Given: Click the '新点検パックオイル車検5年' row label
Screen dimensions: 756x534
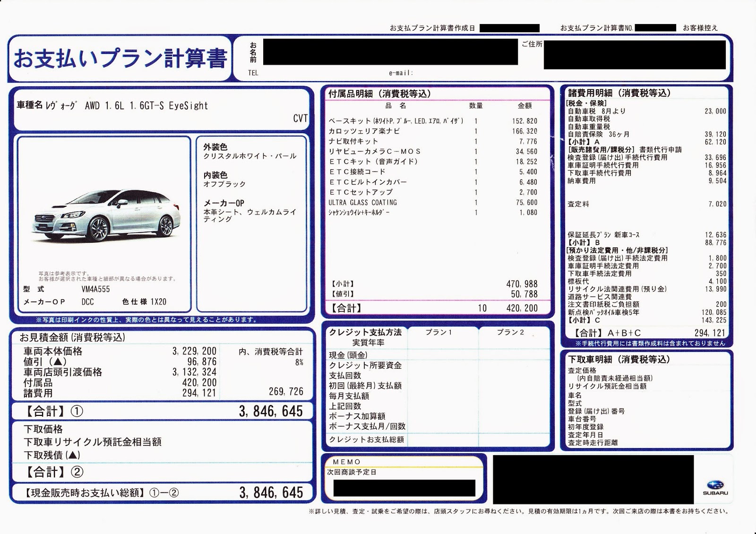Looking at the screenshot, I should click(603, 312).
